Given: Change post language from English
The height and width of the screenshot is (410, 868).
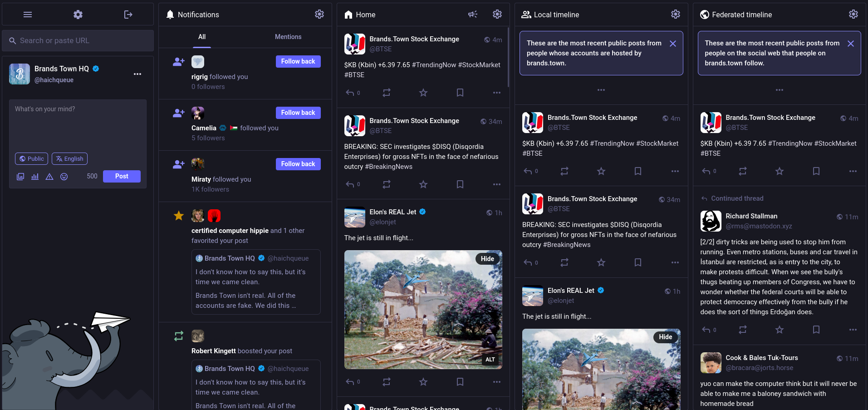Looking at the screenshot, I should [69, 158].
